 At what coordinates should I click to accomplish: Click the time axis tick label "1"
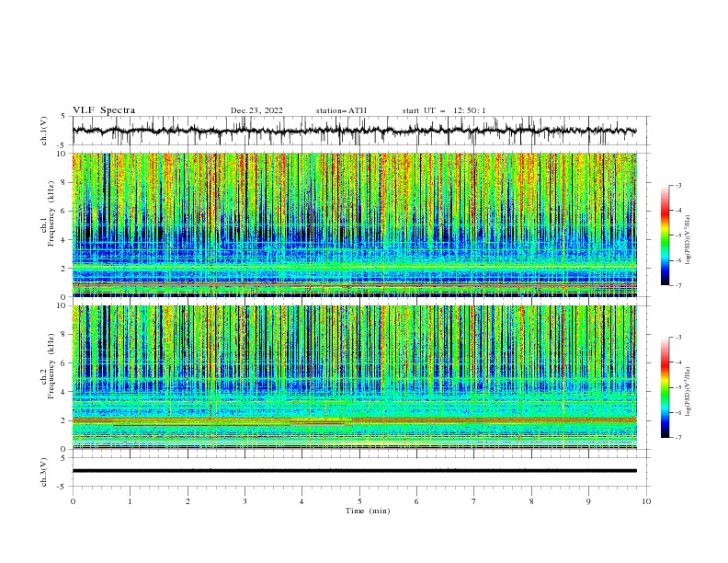(x=130, y=501)
